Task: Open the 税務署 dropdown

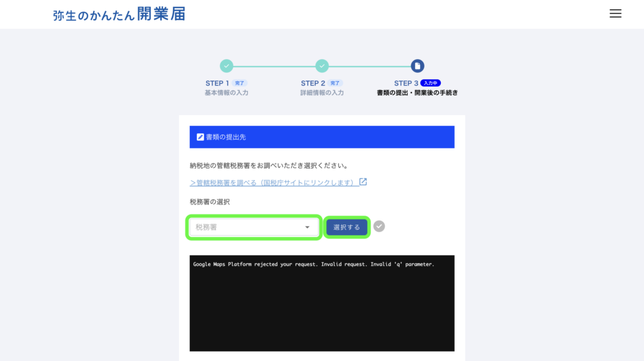Action: point(254,227)
